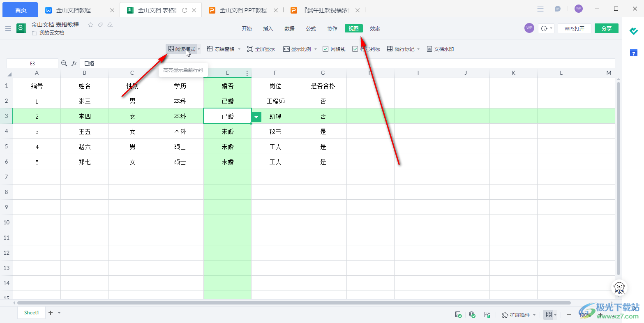This screenshot has height=323, width=644.
Task: Open the to-do check icon in right sidebar
Action: tap(634, 31)
